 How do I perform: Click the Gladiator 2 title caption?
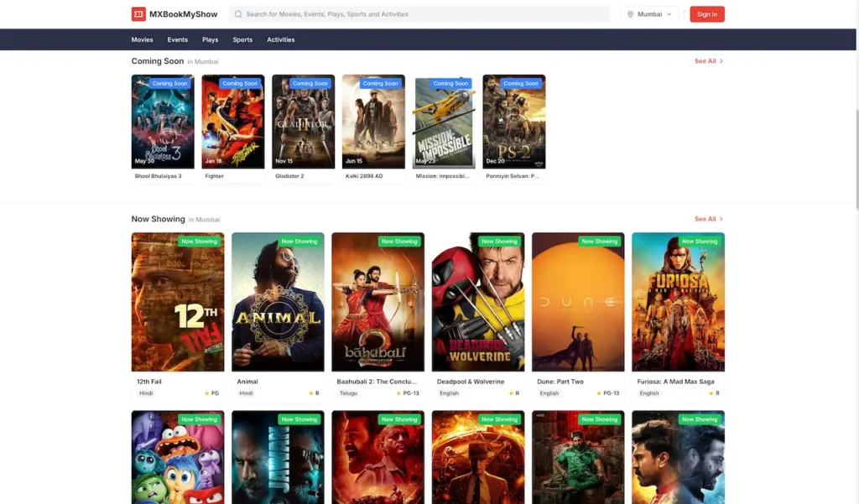(x=289, y=176)
